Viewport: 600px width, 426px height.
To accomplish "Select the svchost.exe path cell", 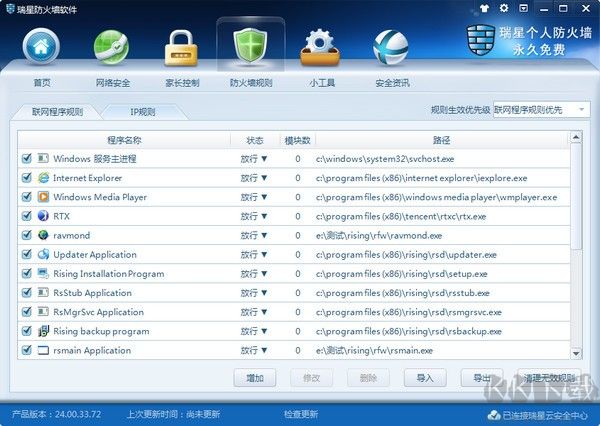I will click(x=385, y=158).
